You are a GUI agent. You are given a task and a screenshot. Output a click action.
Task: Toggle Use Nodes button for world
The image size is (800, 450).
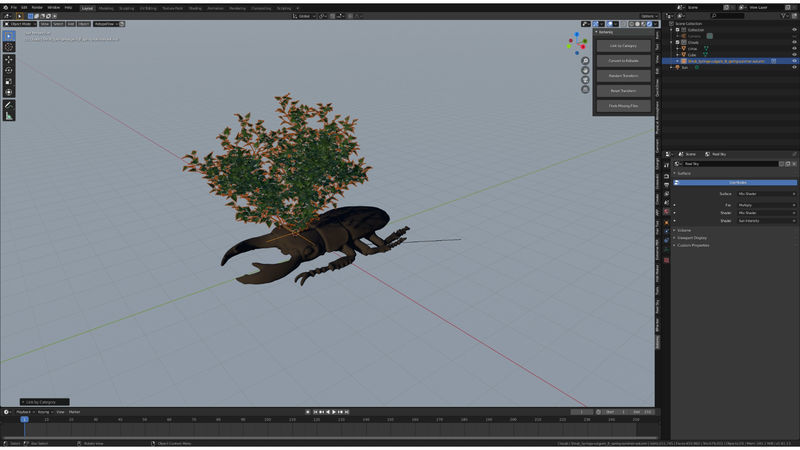pos(736,183)
